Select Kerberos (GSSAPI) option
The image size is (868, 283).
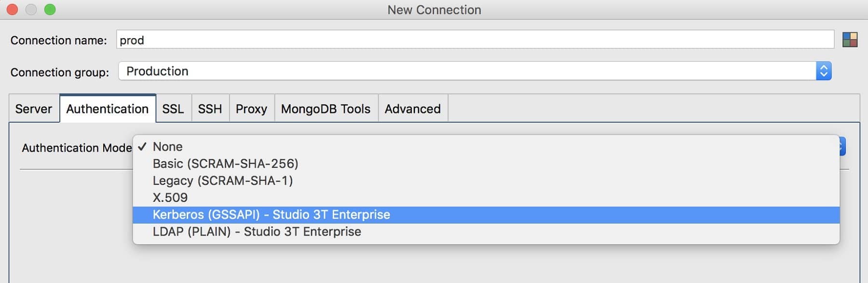[271, 214]
